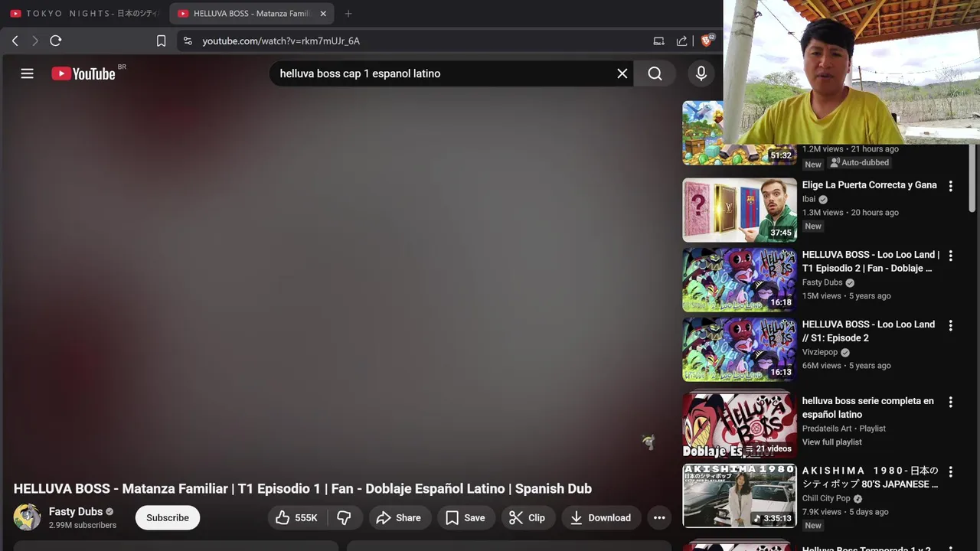Open options for AKISHIMA 1980 video
The height and width of the screenshot is (551, 980).
click(x=951, y=471)
